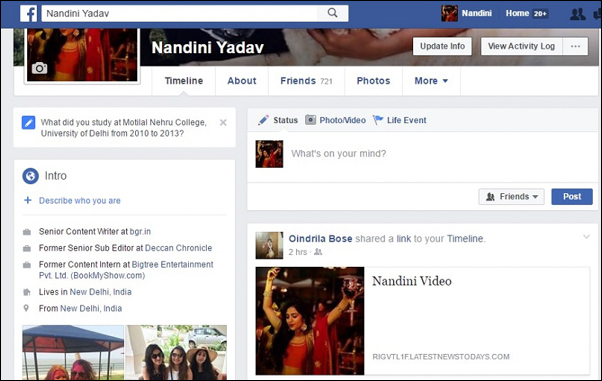
Task: Click the View Activity Log button
Action: click(x=521, y=46)
